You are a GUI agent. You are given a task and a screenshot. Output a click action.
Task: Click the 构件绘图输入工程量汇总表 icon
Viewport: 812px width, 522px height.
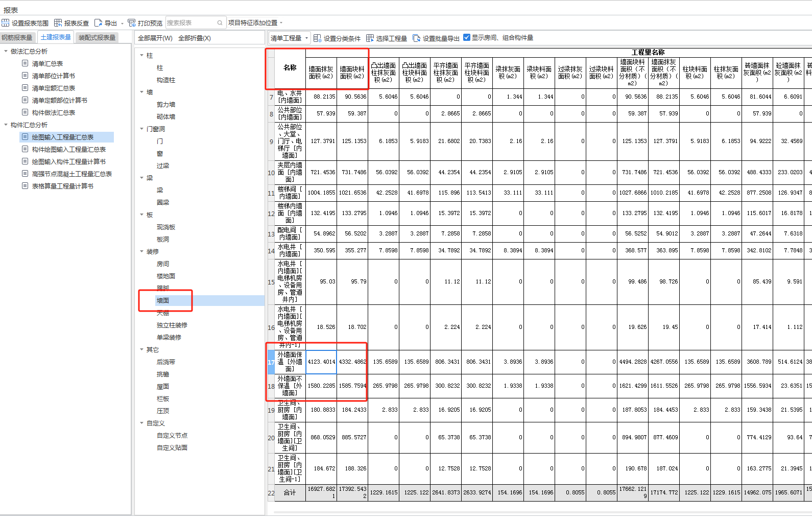tap(25, 149)
